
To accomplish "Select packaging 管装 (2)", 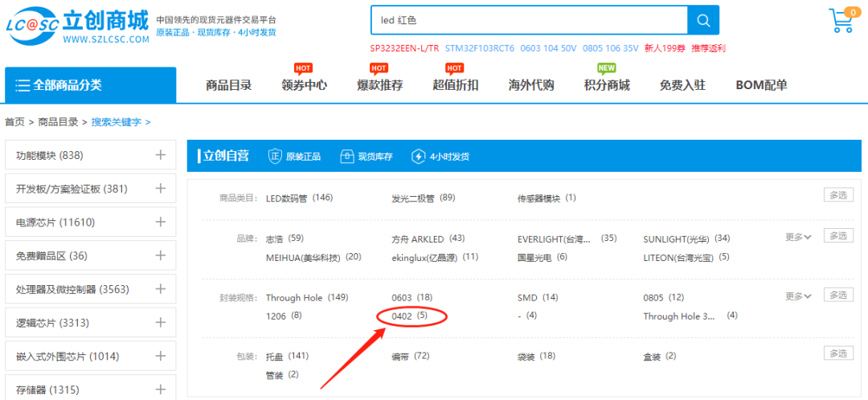I will (282, 374).
